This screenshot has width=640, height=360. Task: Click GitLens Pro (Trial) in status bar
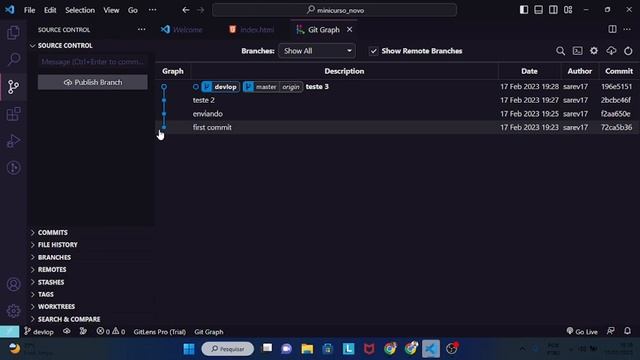tap(160, 332)
